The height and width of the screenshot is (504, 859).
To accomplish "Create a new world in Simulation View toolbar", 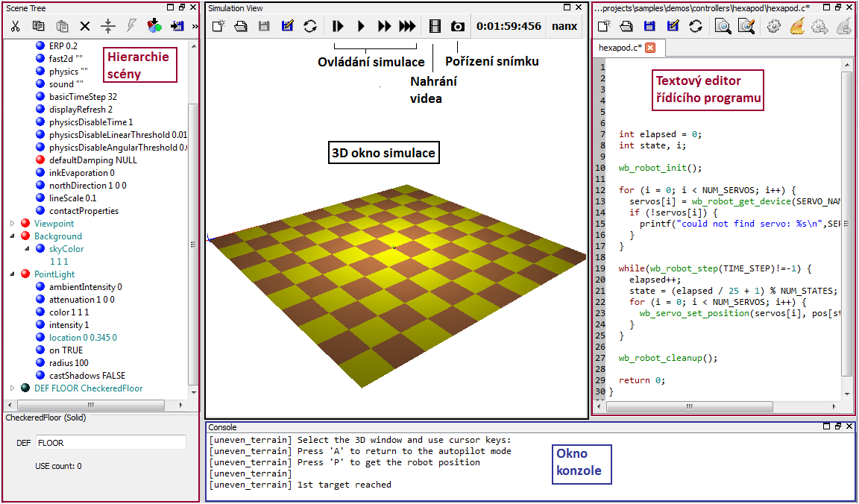I will click(218, 26).
